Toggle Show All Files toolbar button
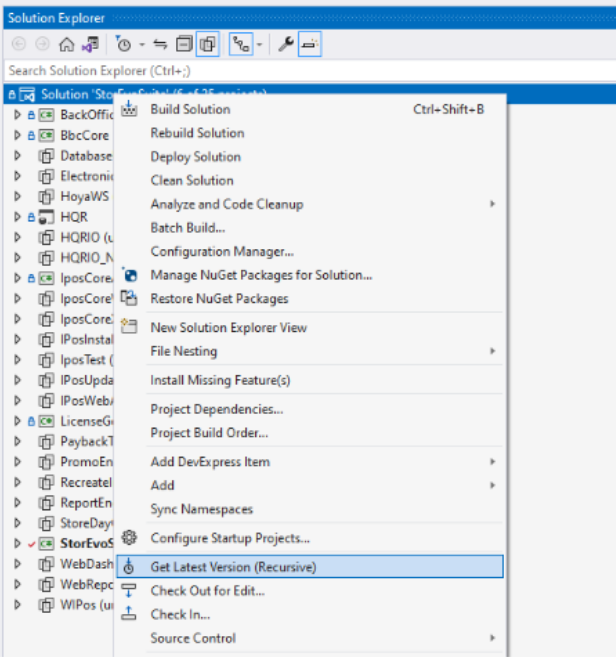 (x=207, y=44)
